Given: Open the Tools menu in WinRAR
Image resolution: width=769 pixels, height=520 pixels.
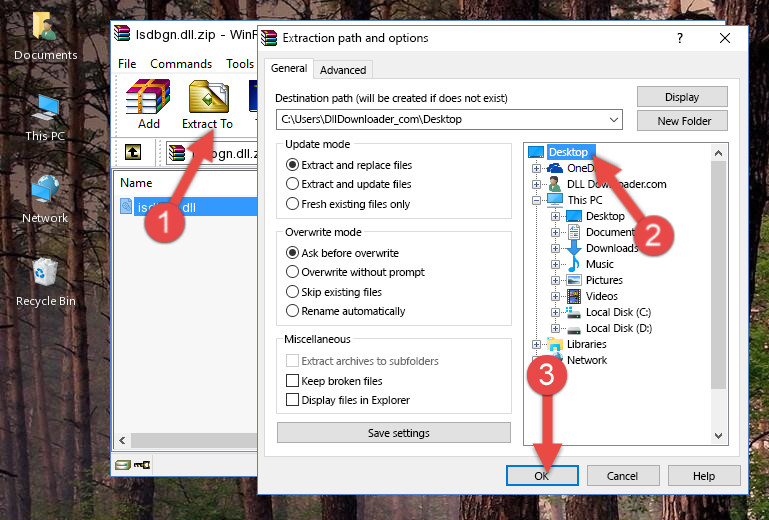Looking at the screenshot, I should click(240, 64).
